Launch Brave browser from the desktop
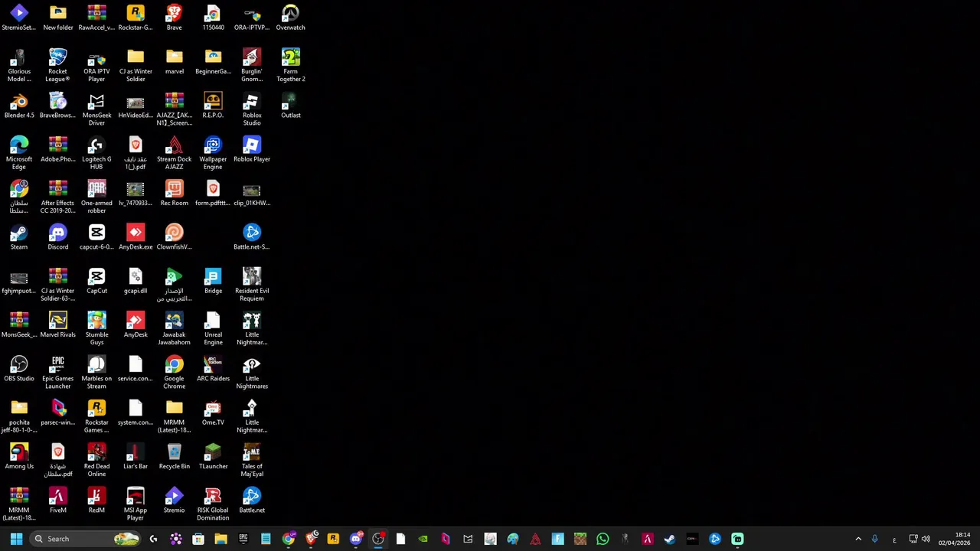This screenshot has width=980, height=551. pos(174,18)
